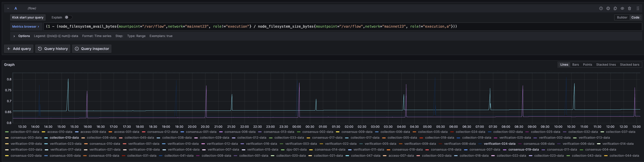Switch editor to Builder mode

[622, 17]
